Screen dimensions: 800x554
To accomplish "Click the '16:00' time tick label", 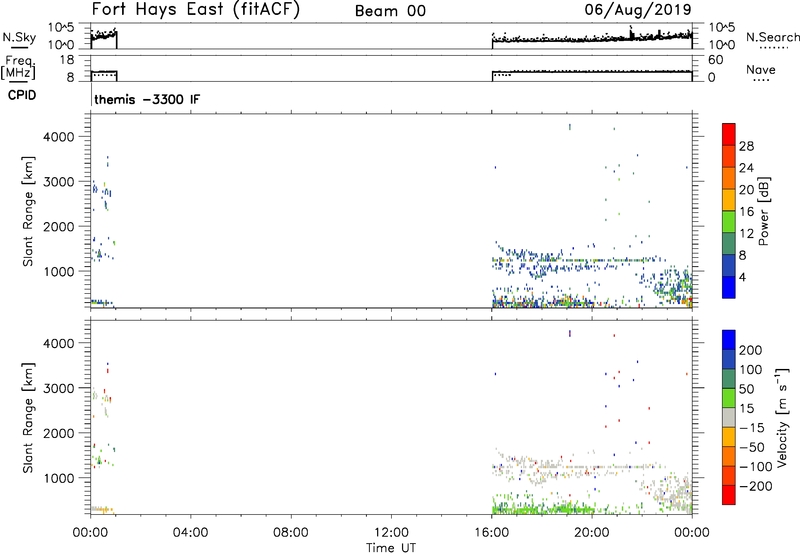I will [491, 533].
